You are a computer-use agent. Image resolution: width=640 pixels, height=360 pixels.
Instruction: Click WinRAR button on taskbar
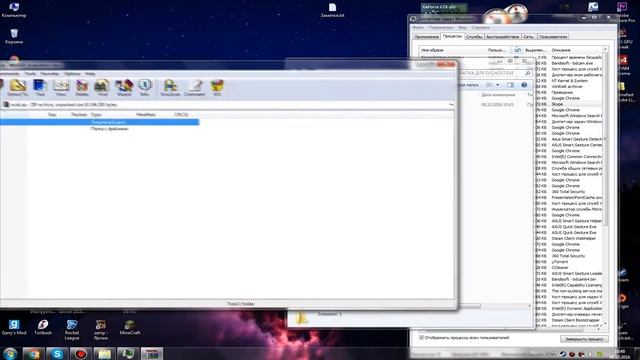tap(152, 353)
